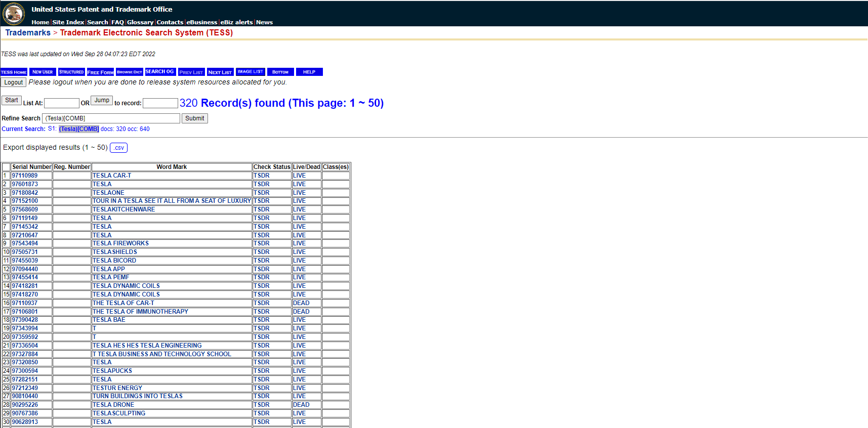The height and width of the screenshot is (428, 868).
Task: Open Contacts in the header menu
Action: pyautogui.click(x=170, y=22)
